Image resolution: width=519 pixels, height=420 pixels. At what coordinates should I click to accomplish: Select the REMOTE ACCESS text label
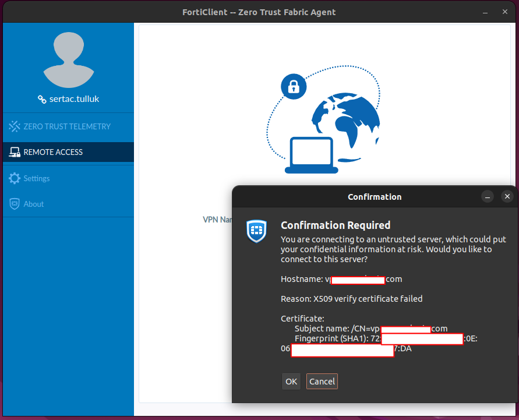pyautogui.click(x=53, y=152)
